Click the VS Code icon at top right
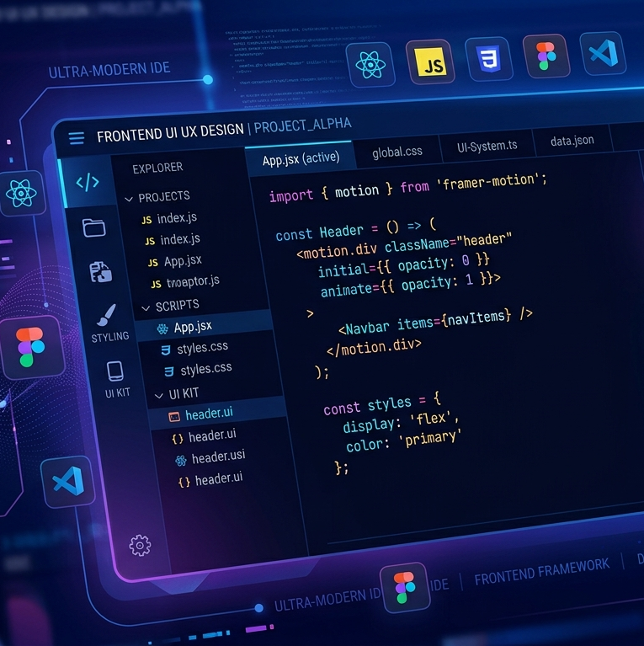This screenshot has height=646, width=644. coord(603,53)
